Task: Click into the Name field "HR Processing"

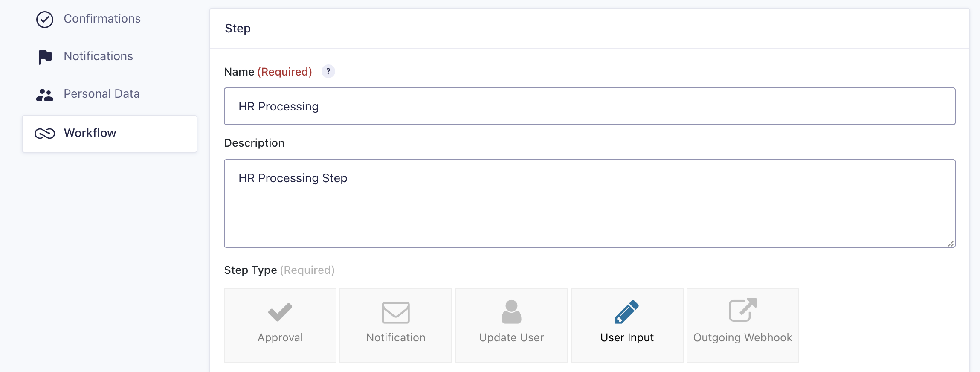Action: click(589, 106)
